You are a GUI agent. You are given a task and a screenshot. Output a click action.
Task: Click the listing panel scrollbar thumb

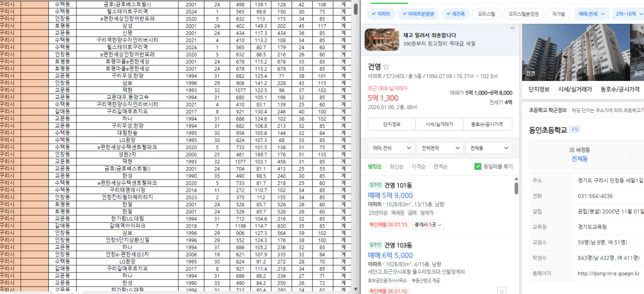click(516, 189)
